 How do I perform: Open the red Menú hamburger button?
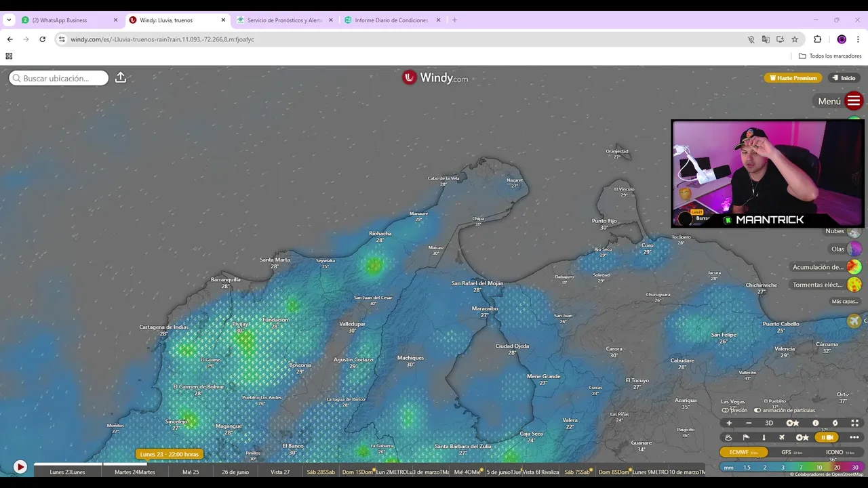pyautogui.click(x=854, y=102)
